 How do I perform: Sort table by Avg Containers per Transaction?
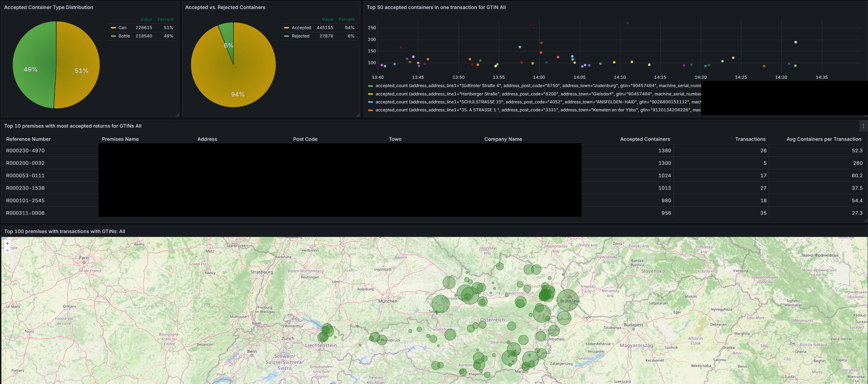pos(824,139)
